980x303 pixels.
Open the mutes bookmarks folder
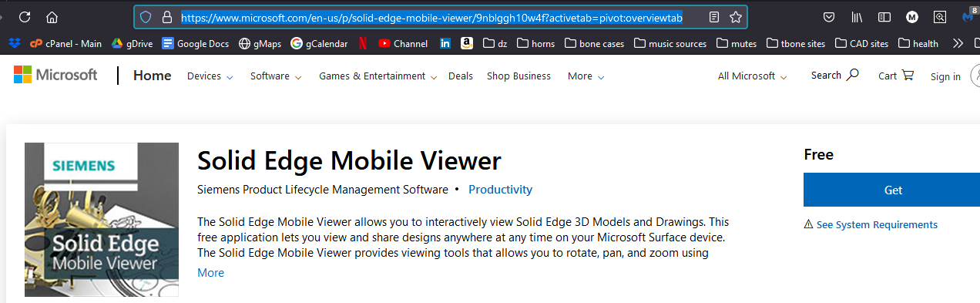coord(737,44)
